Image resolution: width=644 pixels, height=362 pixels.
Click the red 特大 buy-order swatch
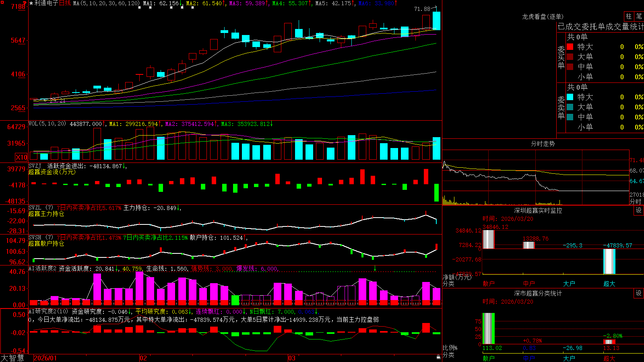[570, 47]
